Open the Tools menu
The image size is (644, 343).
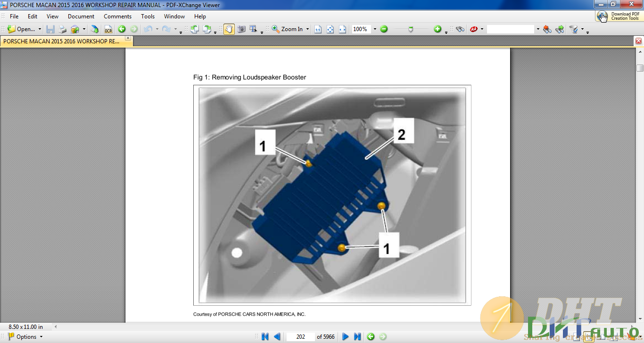pyautogui.click(x=148, y=16)
